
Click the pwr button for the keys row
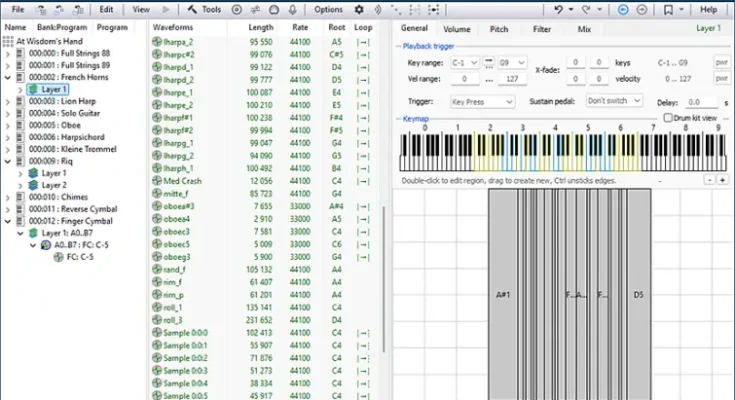click(720, 62)
